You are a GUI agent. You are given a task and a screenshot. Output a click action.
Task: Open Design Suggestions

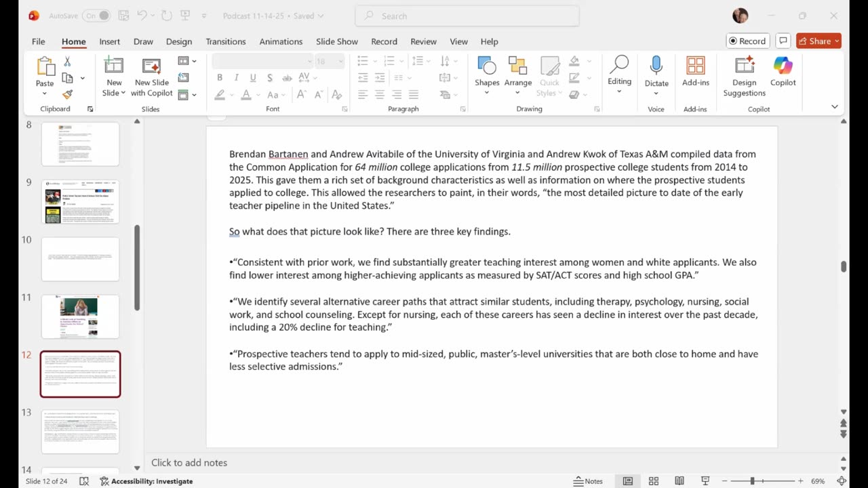coord(744,77)
